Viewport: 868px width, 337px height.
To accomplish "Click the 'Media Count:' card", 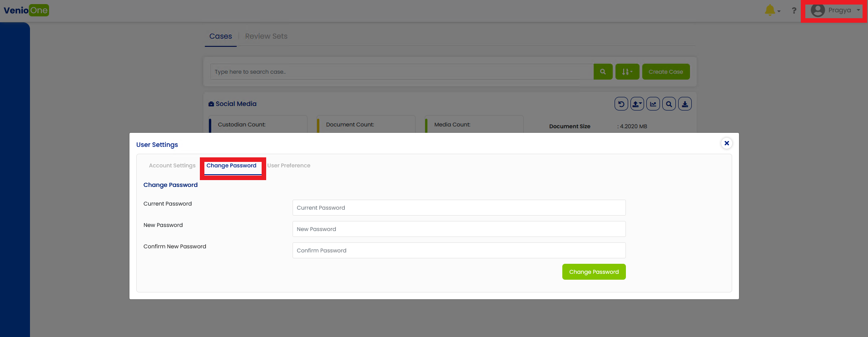I will [x=474, y=124].
